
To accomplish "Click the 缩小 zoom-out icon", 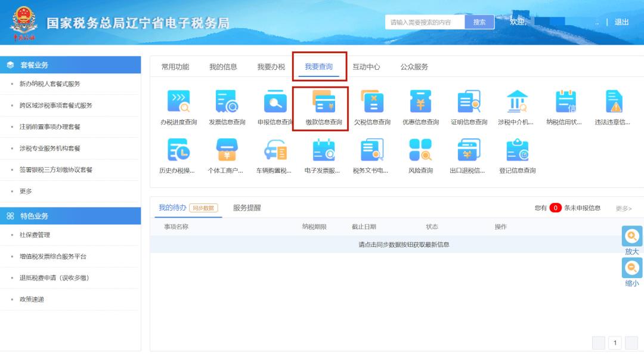I will [632, 268].
